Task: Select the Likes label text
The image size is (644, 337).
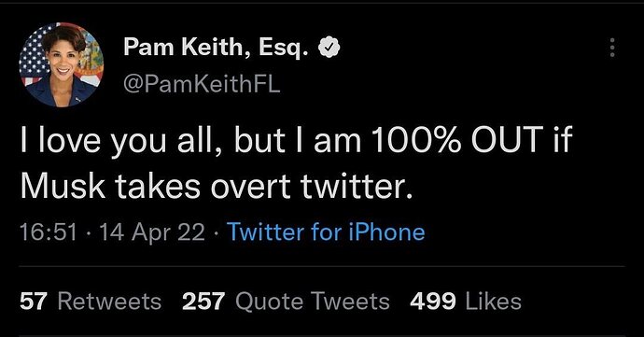Action: 494,302
